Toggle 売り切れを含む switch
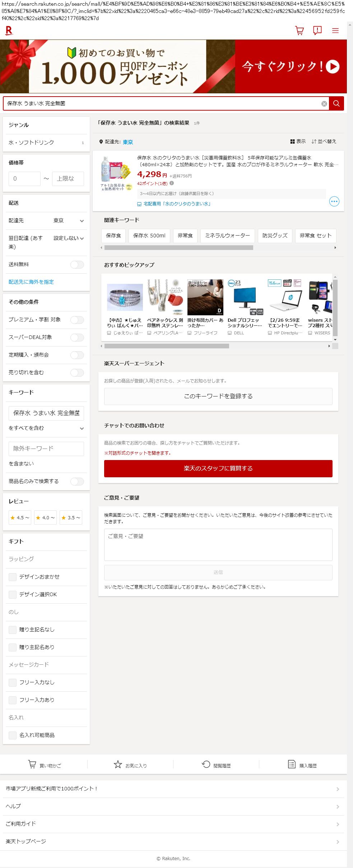 pos(77,372)
